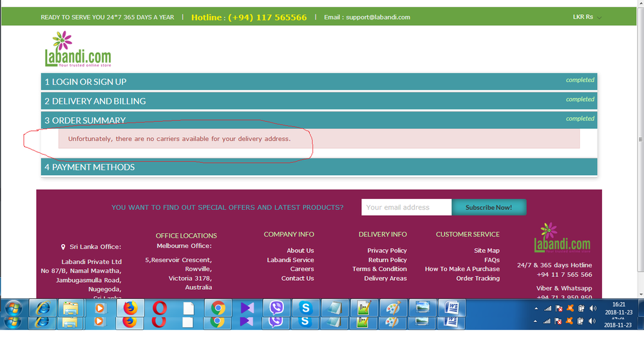Open the Careers footer link
Screen dimensions: 644x362
[302, 269]
